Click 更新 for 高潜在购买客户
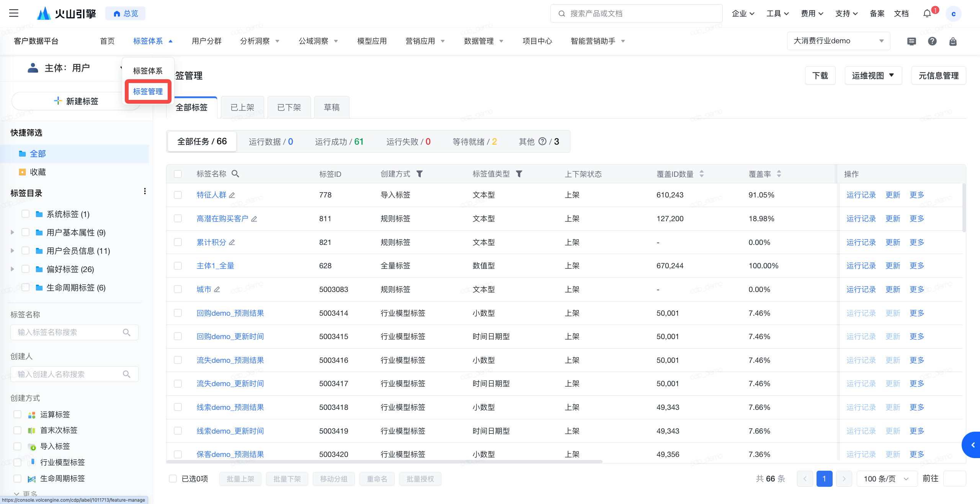980x504 pixels. point(893,219)
